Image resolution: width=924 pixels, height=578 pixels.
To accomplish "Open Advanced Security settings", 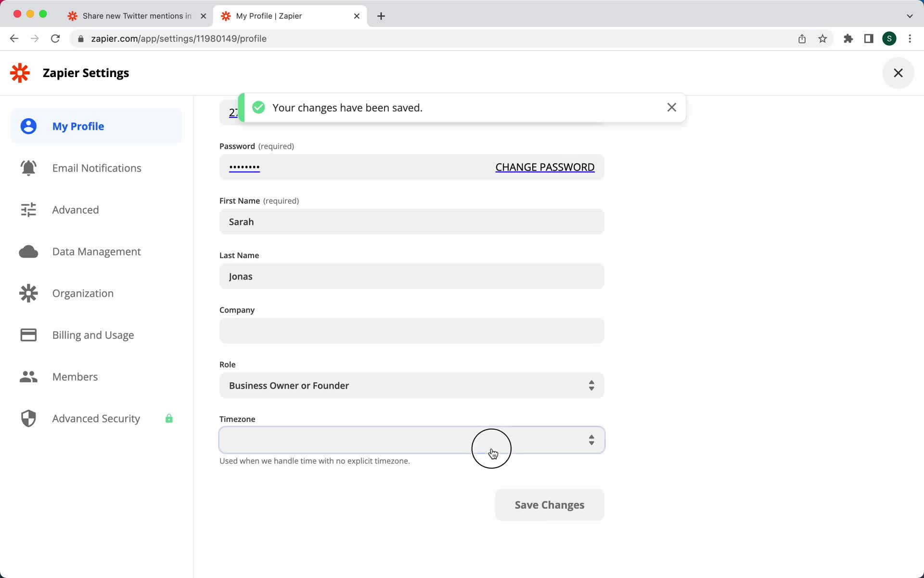I will click(x=96, y=418).
